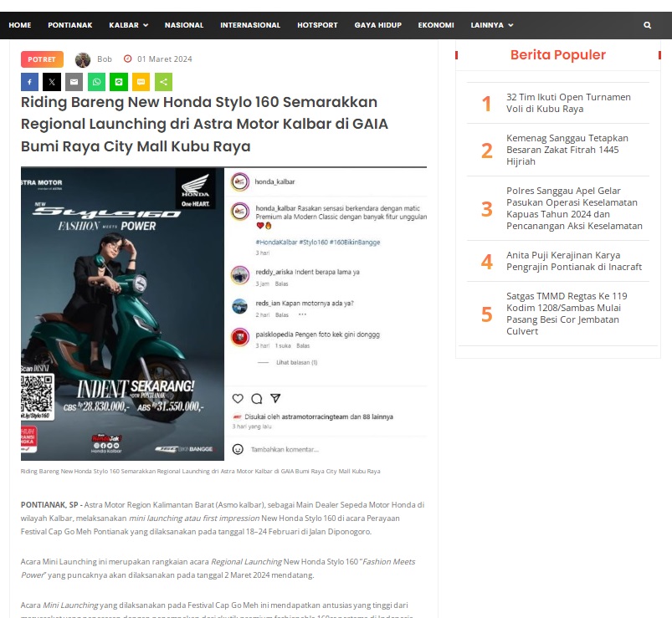This screenshot has width=672, height=618.
Task: Share the article on X (Twitter)
Action: (x=52, y=82)
